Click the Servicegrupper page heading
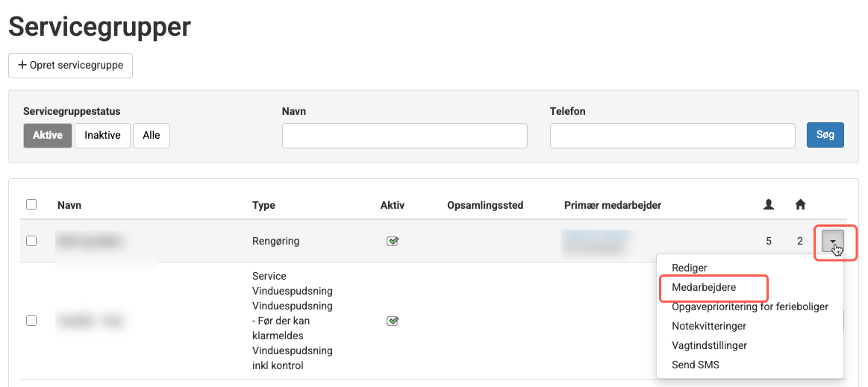The width and height of the screenshot is (868, 387). 100,26
